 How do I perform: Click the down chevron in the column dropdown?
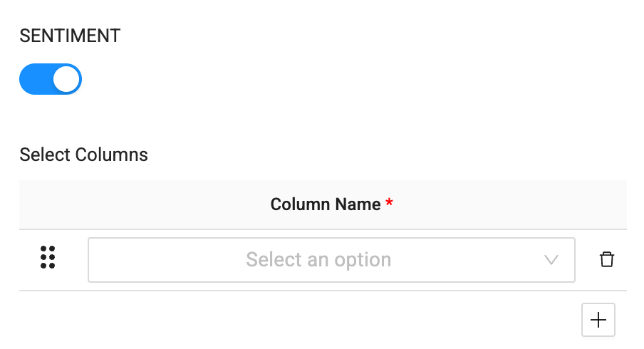[551, 260]
